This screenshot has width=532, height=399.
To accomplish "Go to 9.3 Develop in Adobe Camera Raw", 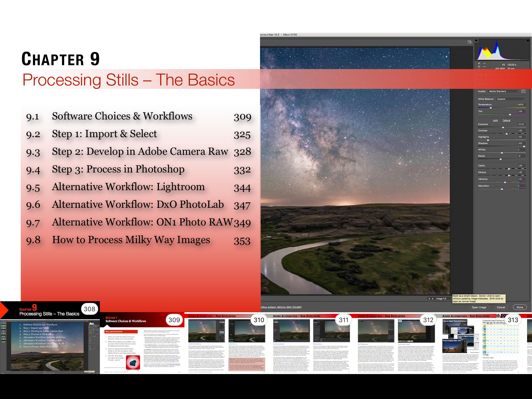I will click(x=140, y=151).
